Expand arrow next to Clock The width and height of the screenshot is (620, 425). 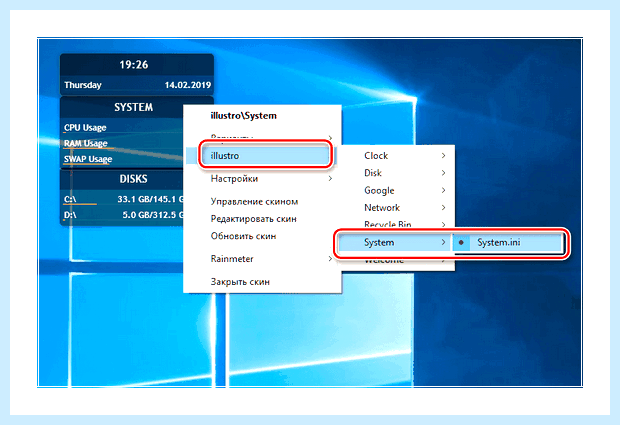pyautogui.click(x=443, y=156)
